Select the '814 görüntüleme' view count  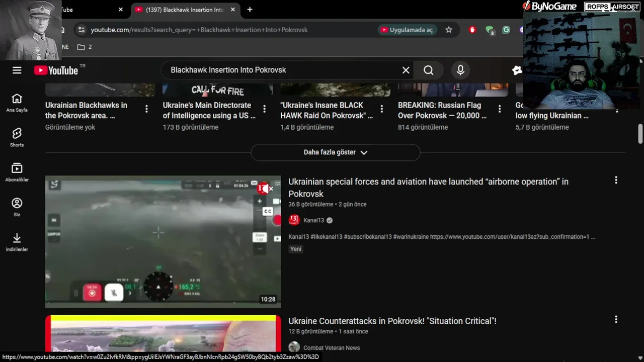[x=423, y=127]
